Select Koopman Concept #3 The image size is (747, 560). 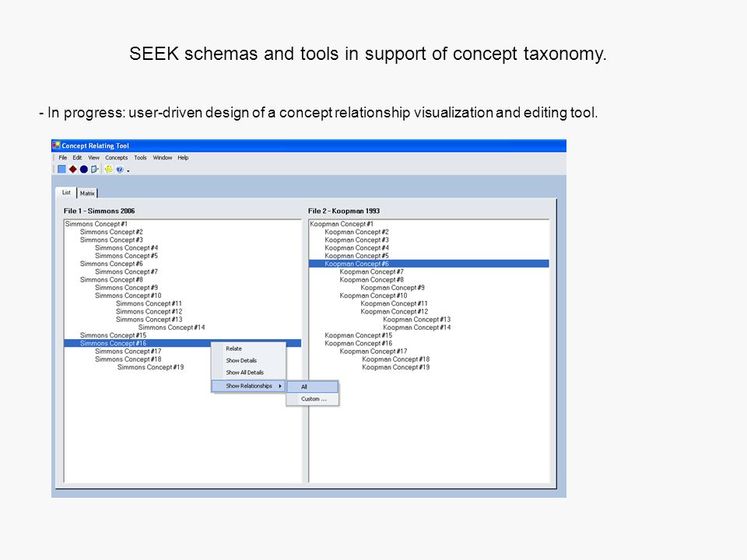tap(357, 240)
